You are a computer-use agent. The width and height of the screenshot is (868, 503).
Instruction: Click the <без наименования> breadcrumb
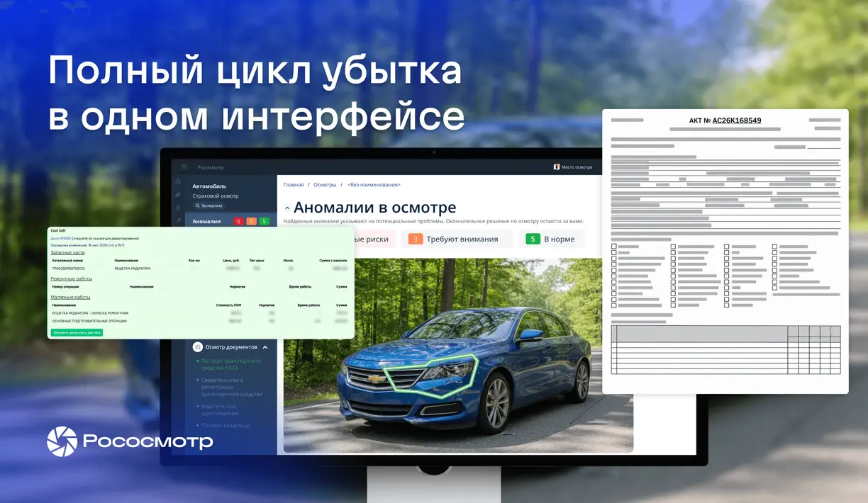pos(374,184)
